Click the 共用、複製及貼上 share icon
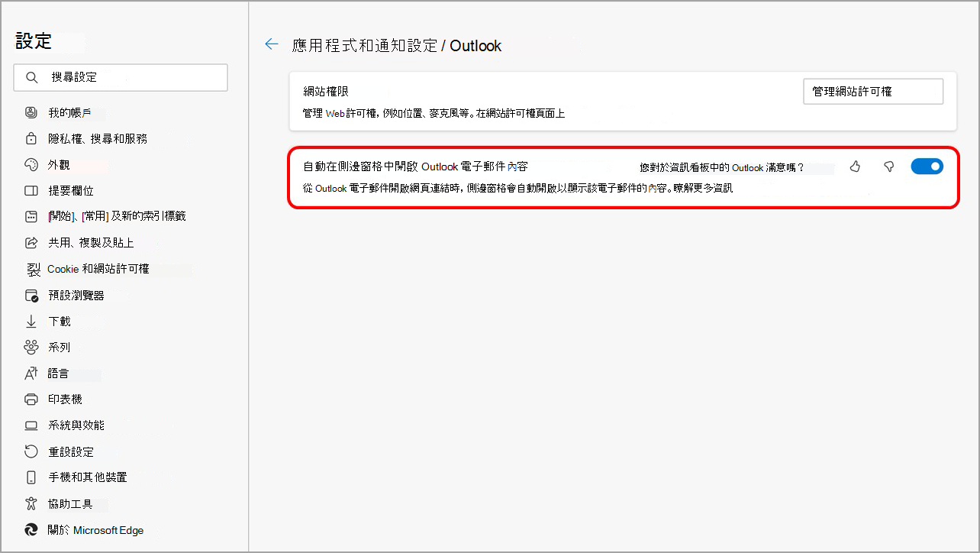Image resolution: width=980 pixels, height=553 pixels. [31, 243]
